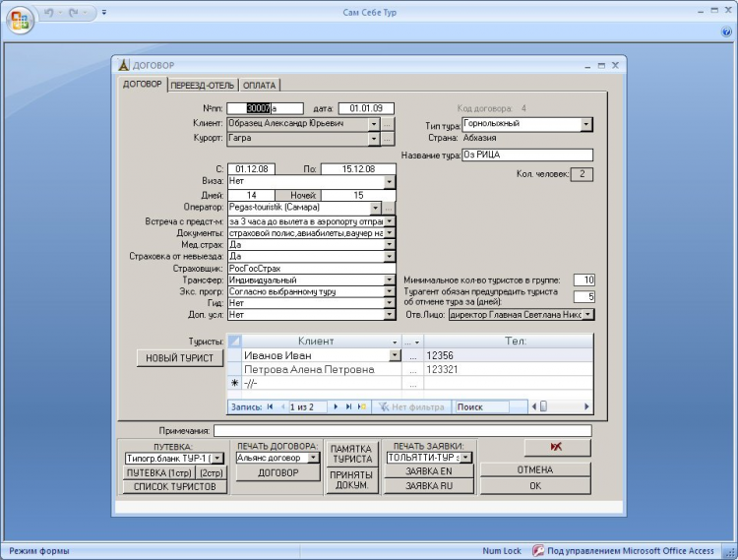
Task: Expand the Виза dropdown
Action: (390, 181)
